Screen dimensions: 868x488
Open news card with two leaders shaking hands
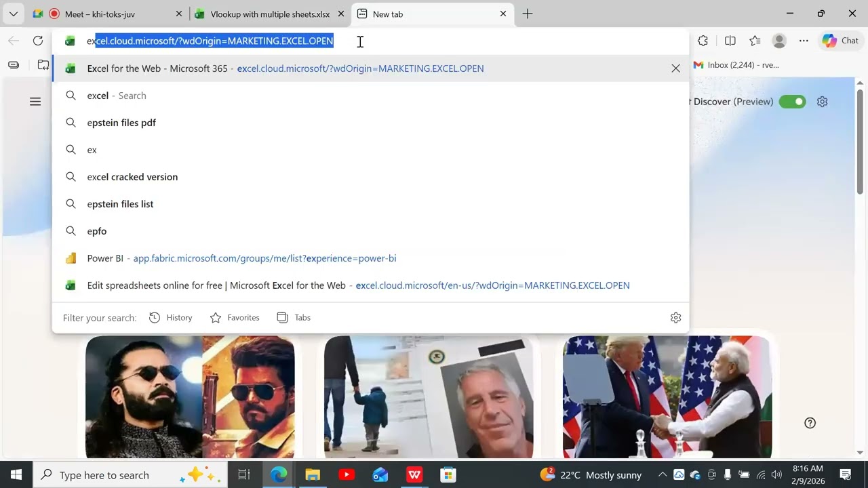(667, 397)
